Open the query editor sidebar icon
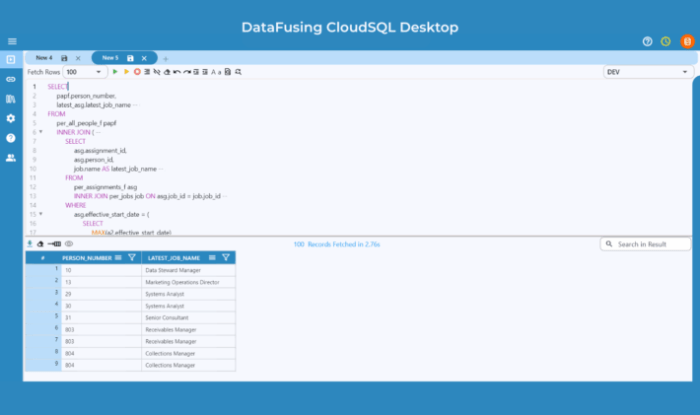This screenshot has width=700, height=415. click(x=11, y=59)
